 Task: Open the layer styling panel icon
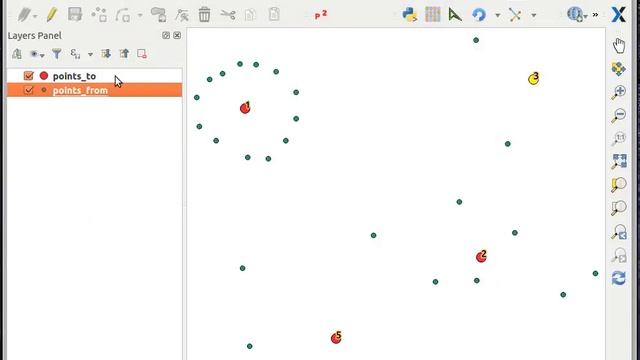click(17, 53)
